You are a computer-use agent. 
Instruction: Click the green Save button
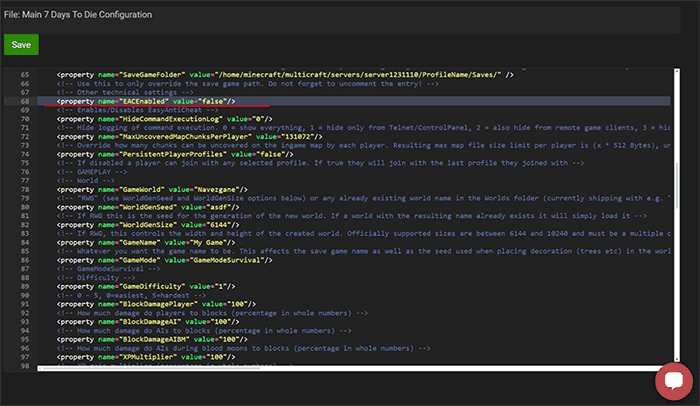tap(21, 45)
